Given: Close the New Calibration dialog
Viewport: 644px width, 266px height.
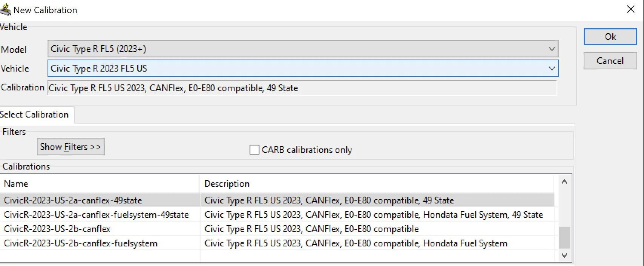Looking at the screenshot, I should click(x=630, y=9).
